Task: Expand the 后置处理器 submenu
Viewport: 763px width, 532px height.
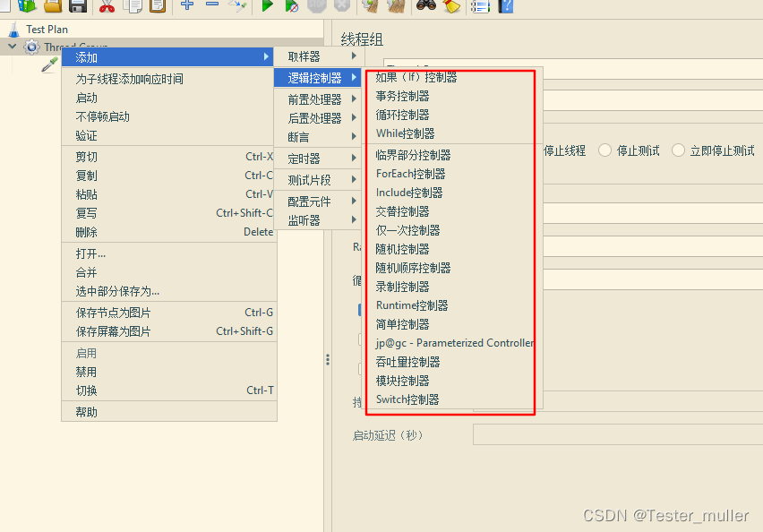Action: pos(317,118)
